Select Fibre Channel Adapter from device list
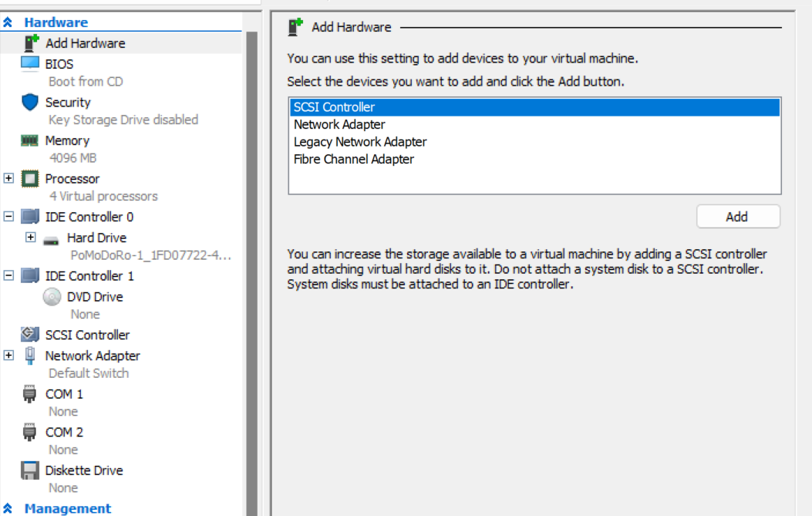Screen dimensions: 812x516 pos(352,159)
